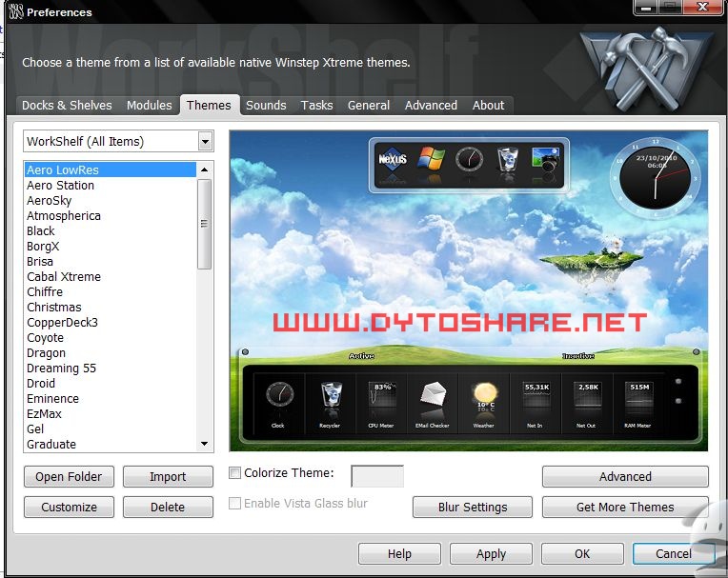
Task: Click the Help button
Action: 399,554
